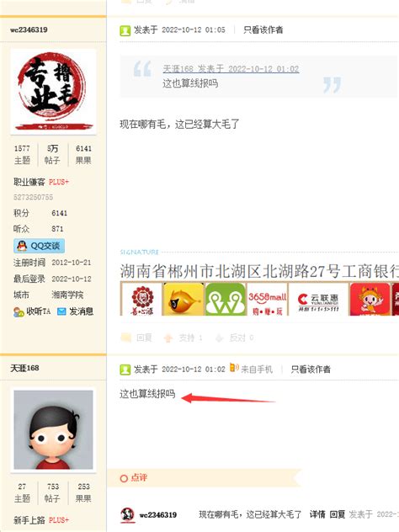Click the yellow bird app icon
399x532 pixels.
pyautogui.click(x=184, y=300)
